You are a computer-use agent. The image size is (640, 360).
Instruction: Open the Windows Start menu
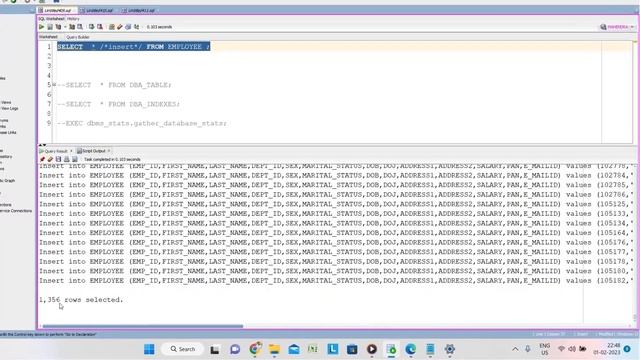click(x=149, y=349)
